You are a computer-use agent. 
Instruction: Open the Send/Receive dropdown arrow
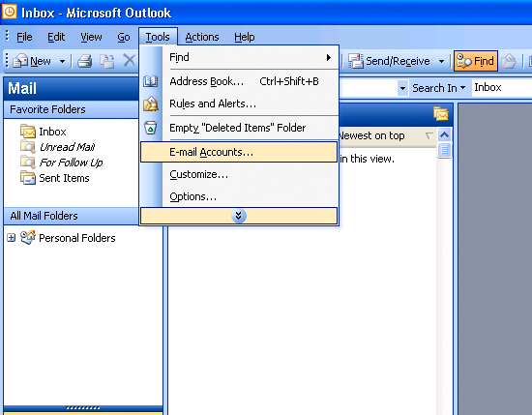pyautogui.click(x=441, y=61)
